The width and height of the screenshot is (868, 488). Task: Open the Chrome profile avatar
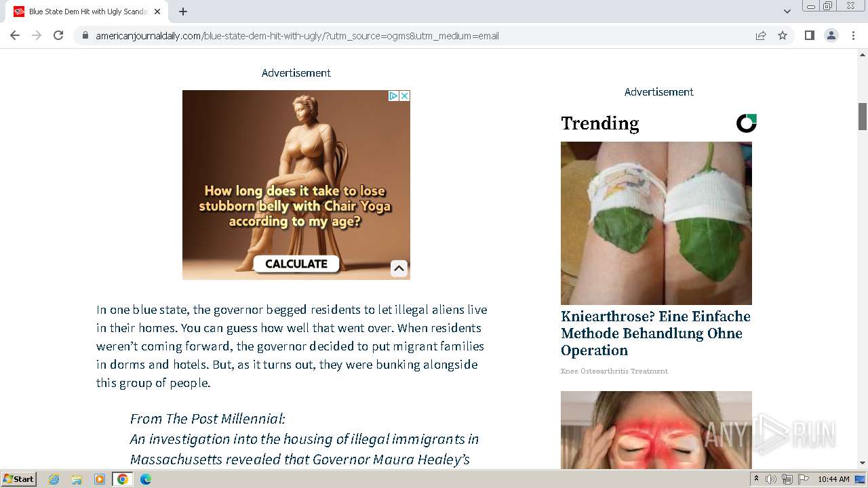(x=831, y=35)
